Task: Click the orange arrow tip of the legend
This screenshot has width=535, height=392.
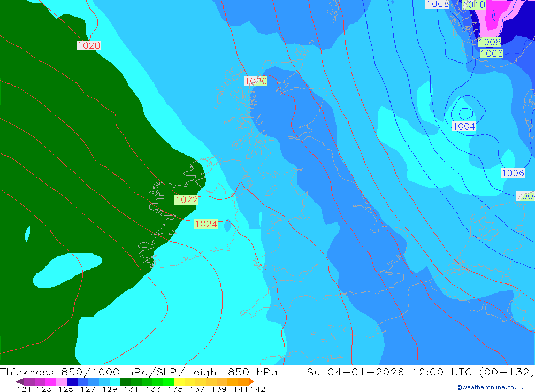Action: pos(251,381)
